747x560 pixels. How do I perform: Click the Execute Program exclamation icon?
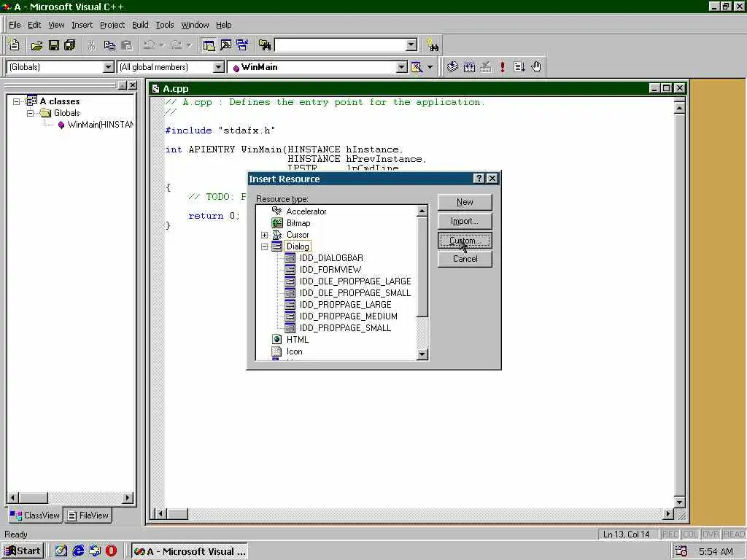tap(503, 67)
